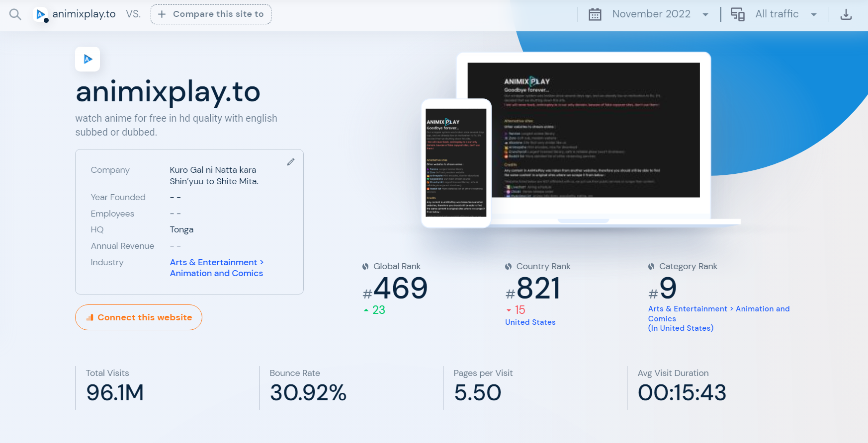Click the Global Rank #469 value
The image size is (868, 443).
pos(395,289)
